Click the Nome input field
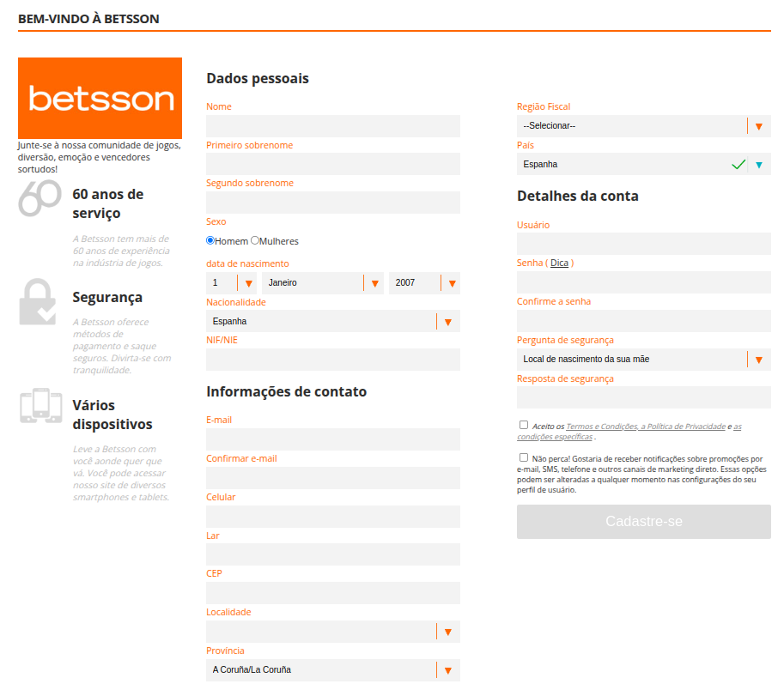This screenshot has width=784, height=690. tap(332, 125)
